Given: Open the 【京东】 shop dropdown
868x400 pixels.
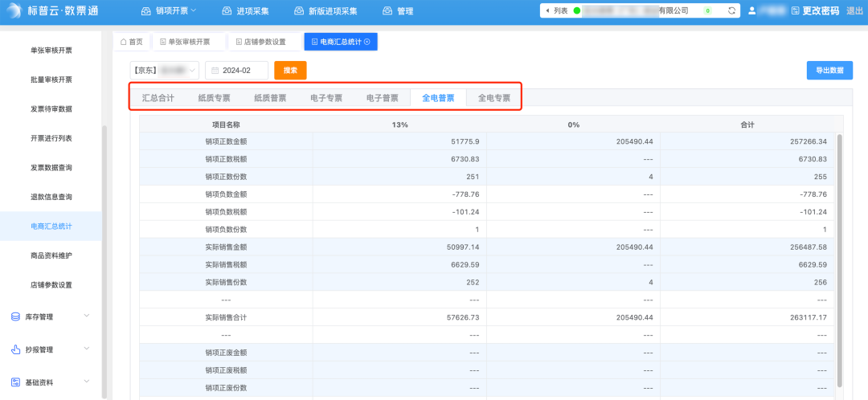Looking at the screenshot, I should click(165, 70).
